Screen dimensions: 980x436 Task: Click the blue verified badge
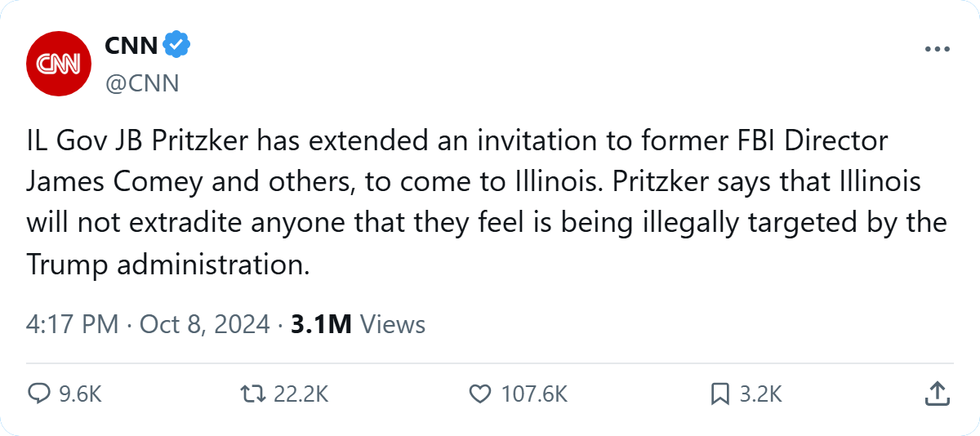176,46
